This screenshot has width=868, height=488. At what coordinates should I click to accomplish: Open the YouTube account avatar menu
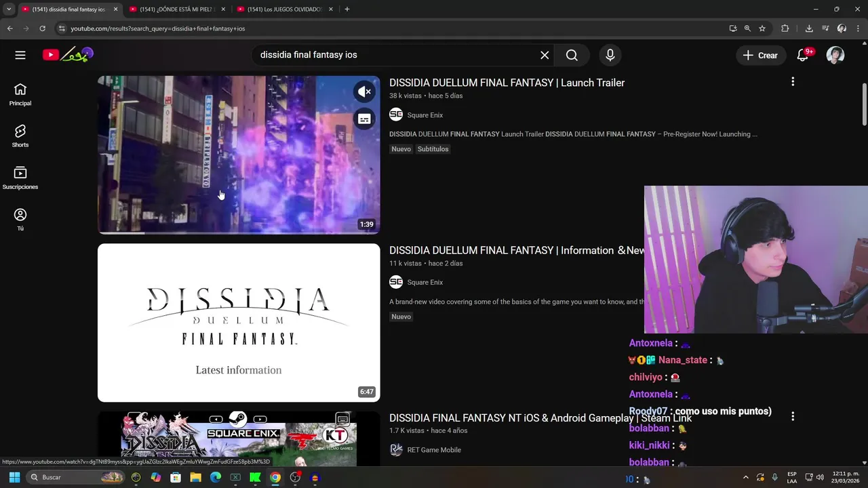click(835, 56)
